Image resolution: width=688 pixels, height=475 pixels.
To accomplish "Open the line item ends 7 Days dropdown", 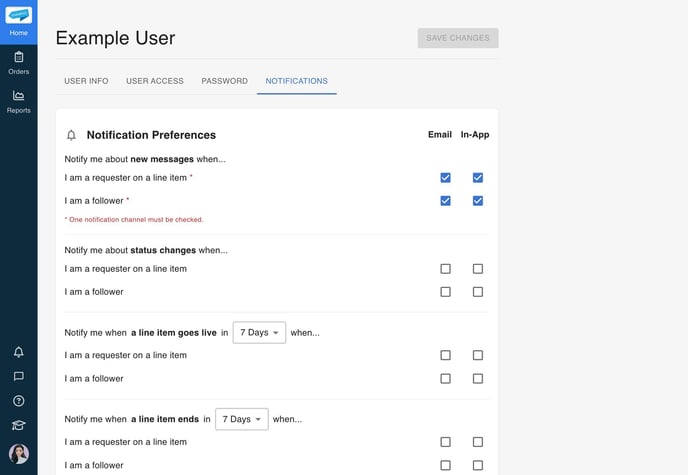I will coord(241,419).
